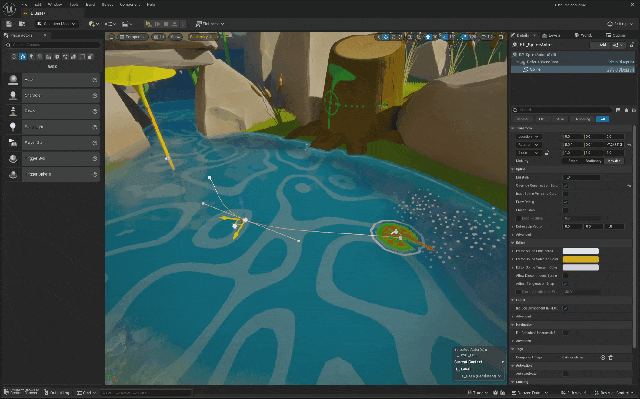The width and height of the screenshot is (640, 399).
Task: Open the Location type dropdown in Transform
Action: (529, 137)
